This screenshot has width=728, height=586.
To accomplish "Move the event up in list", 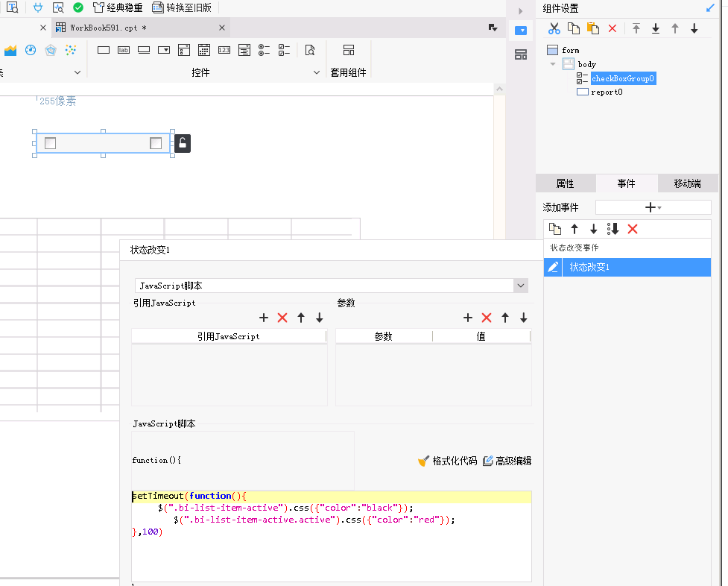I will (575, 229).
